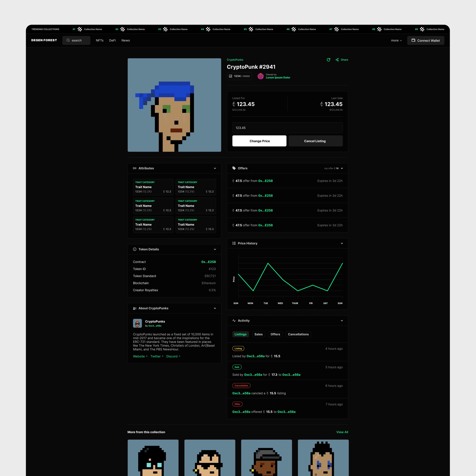Viewport: 476px width, 476px height.
Task: Click the Ethereum icon beside Listed For price
Action: click(234, 104)
